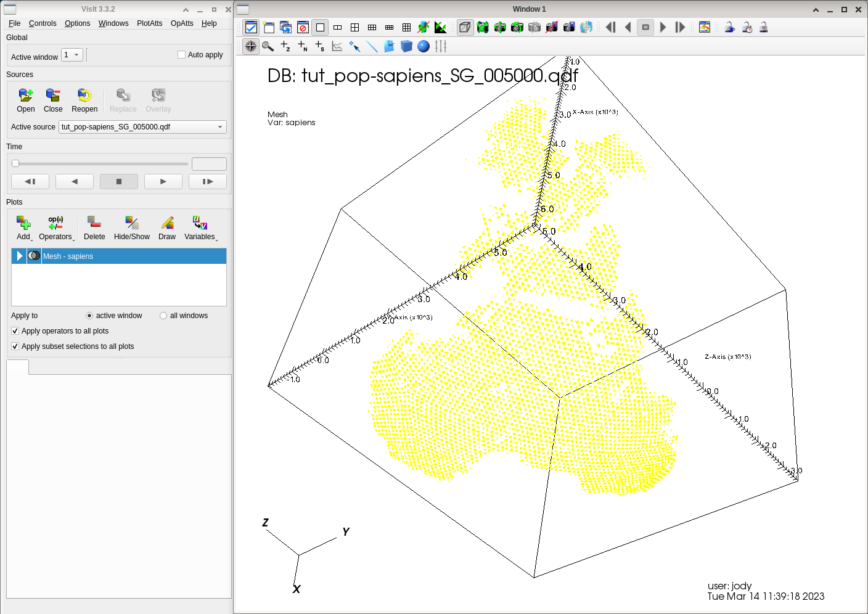Open the Active source dropdown
Screen dimensions: 868x614
(x=142, y=127)
